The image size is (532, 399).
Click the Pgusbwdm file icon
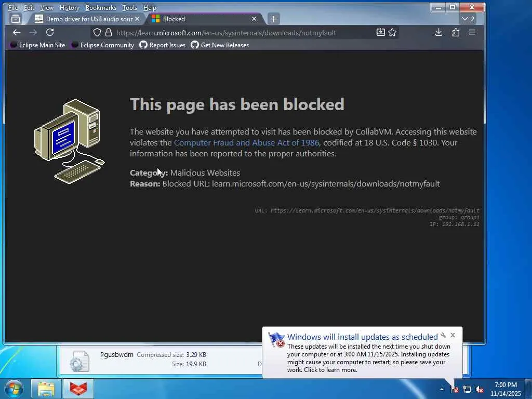click(x=79, y=361)
